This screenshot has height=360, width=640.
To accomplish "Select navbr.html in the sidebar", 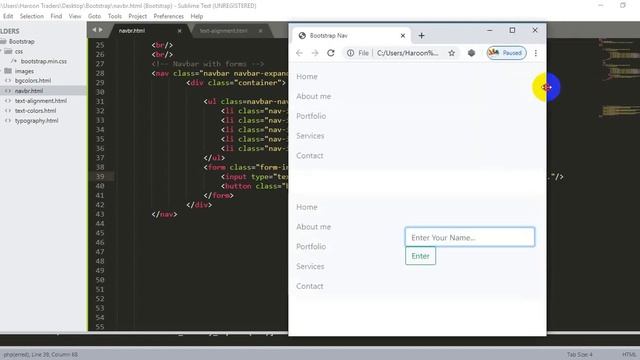I will (x=29, y=91).
